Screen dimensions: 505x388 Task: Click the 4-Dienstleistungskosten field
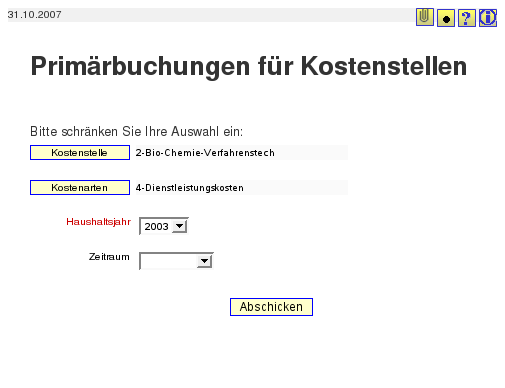click(x=242, y=188)
